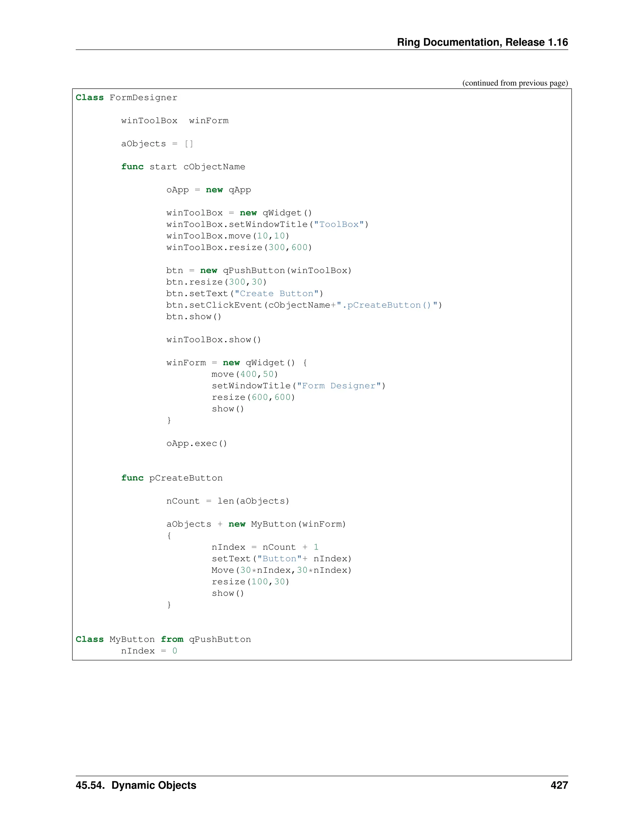
Task: Click the 'aObjects = []' line
Action: pos(157,144)
